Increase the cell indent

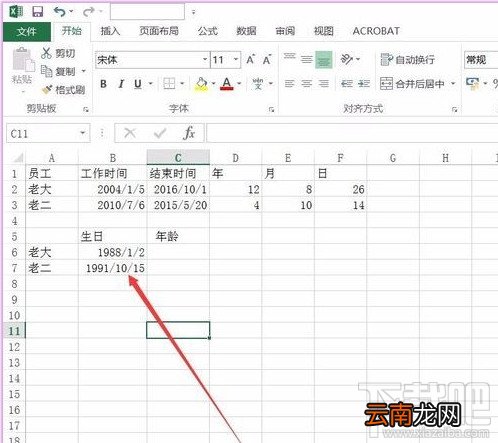pos(364,83)
